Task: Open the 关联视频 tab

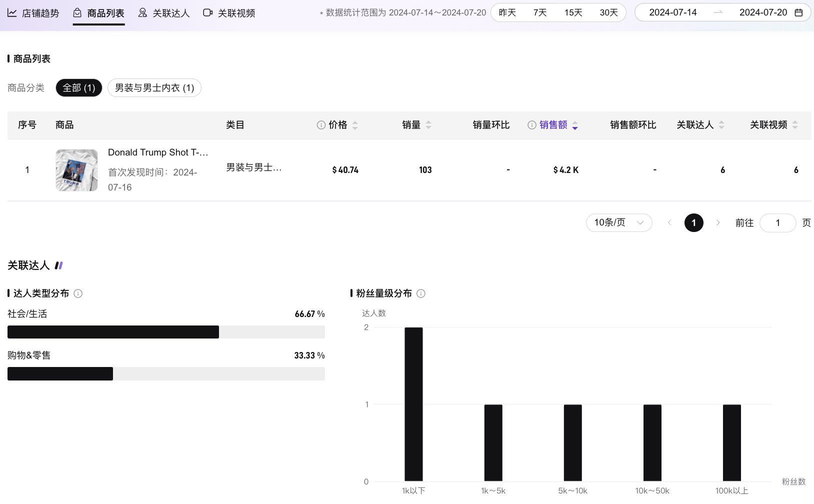Action: 229,13
